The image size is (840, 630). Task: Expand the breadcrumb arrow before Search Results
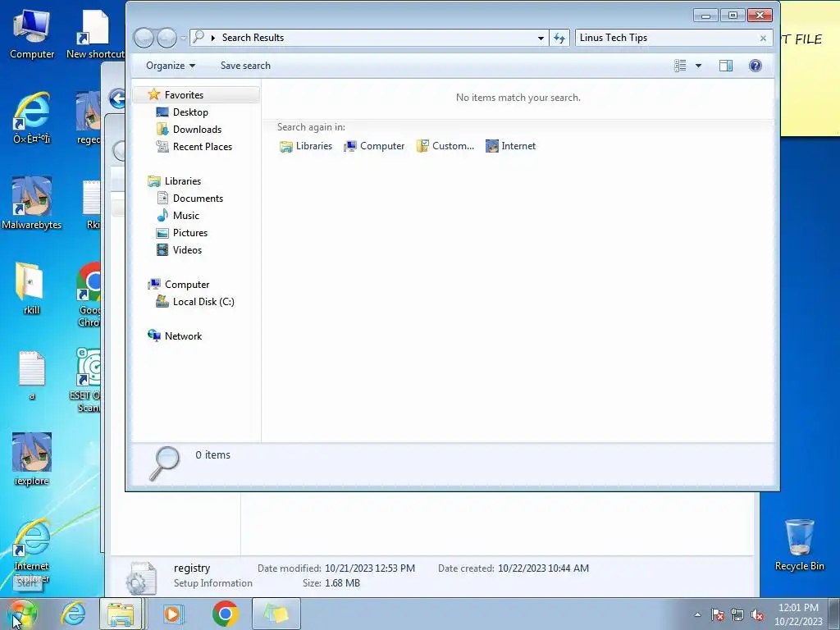[213, 38]
